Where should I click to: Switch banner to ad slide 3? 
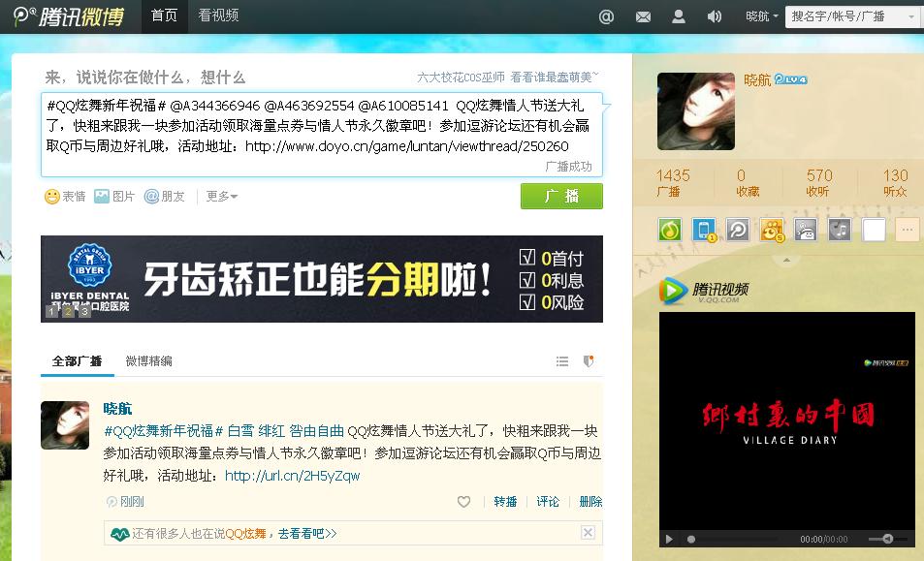tap(84, 311)
